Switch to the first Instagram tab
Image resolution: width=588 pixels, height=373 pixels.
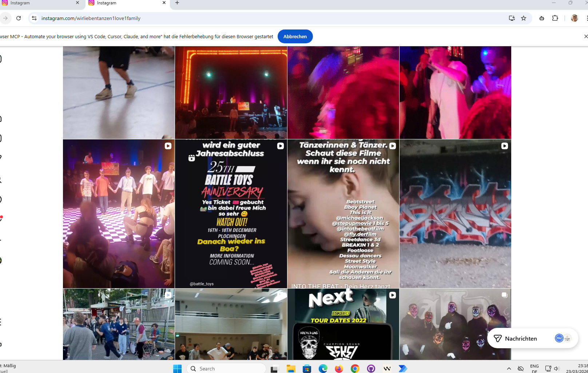[x=40, y=3]
